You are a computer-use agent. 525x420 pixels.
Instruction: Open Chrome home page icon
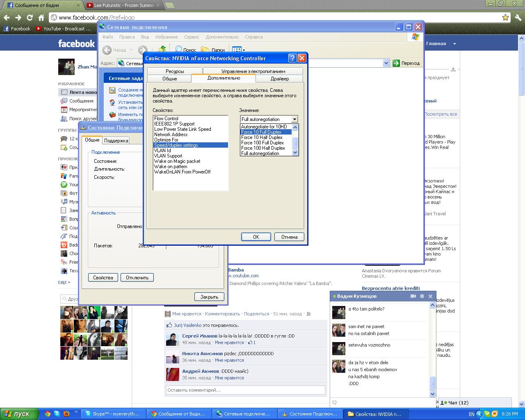coord(41,18)
